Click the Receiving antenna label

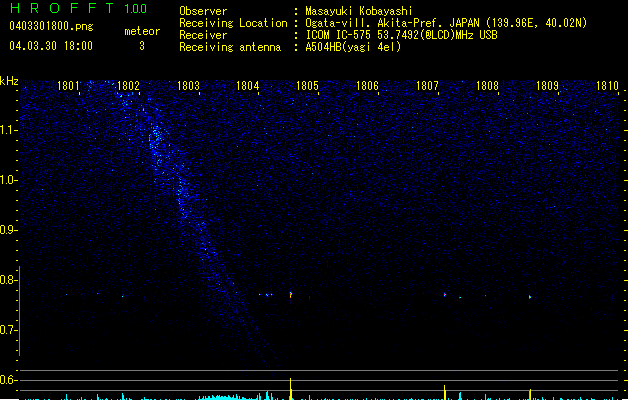pyautogui.click(x=230, y=47)
